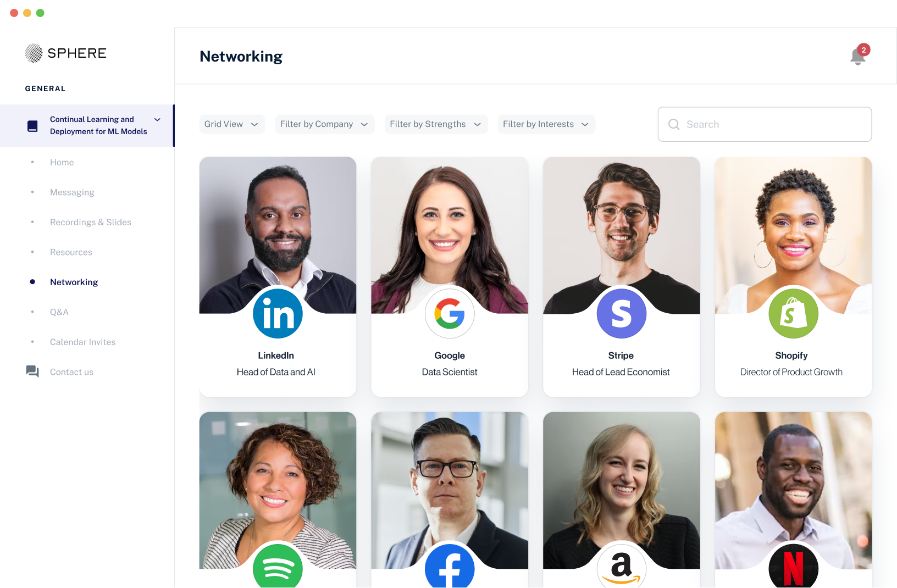Collapse the Continual Learning course chevron
This screenshot has height=588, width=897.
(157, 120)
